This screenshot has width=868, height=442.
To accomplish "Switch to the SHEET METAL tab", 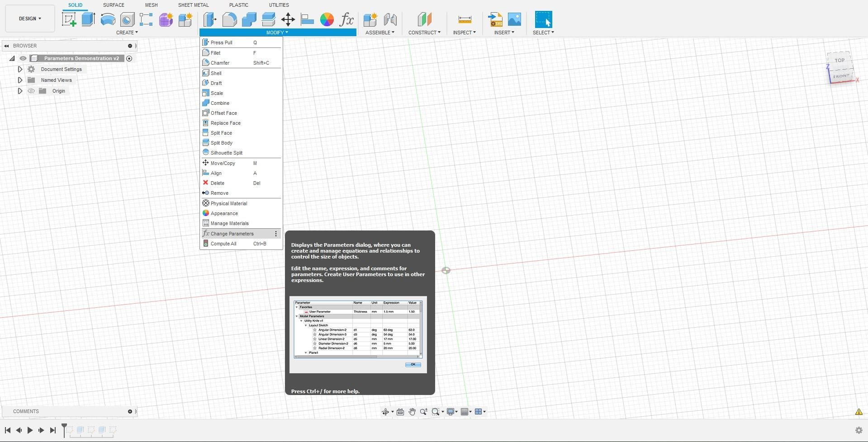I will coord(193,5).
